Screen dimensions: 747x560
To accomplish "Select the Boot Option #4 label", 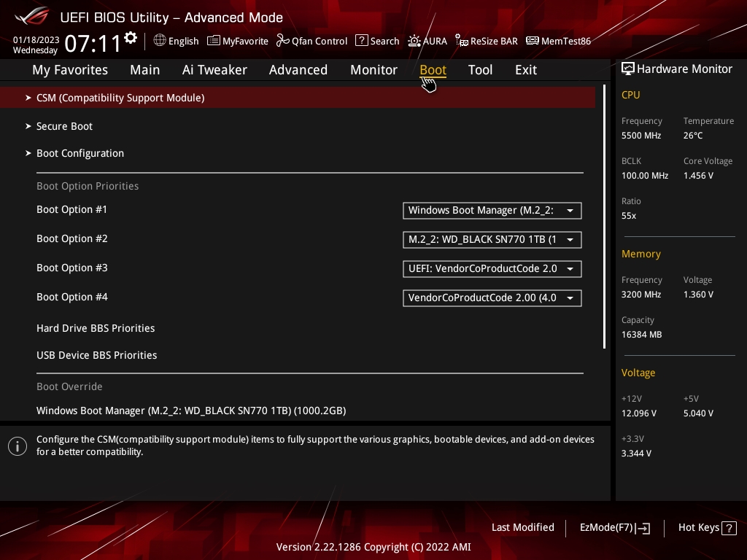I will coord(72,297).
